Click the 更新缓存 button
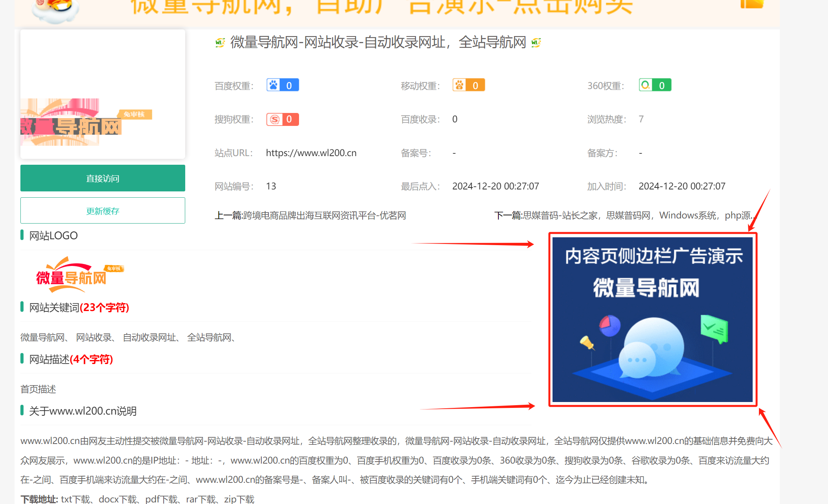This screenshot has width=828, height=504. pos(103,211)
